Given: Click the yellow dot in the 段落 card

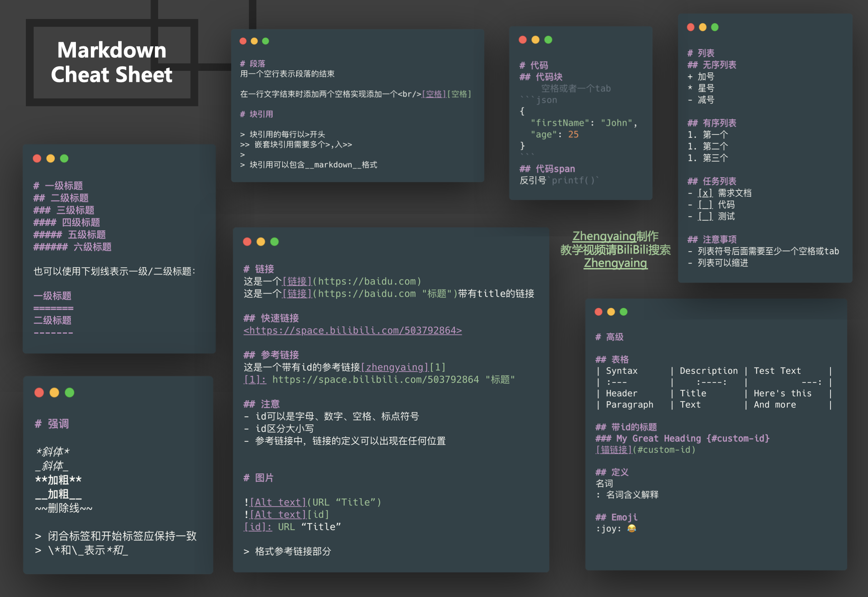Looking at the screenshot, I should tap(254, 41).
